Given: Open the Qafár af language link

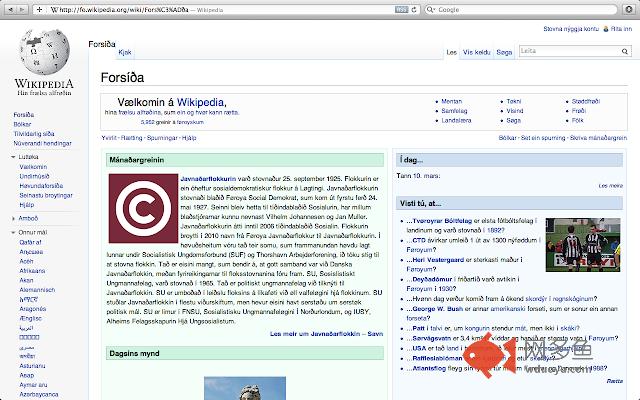Looking at the screenshot, I should 30,242.
